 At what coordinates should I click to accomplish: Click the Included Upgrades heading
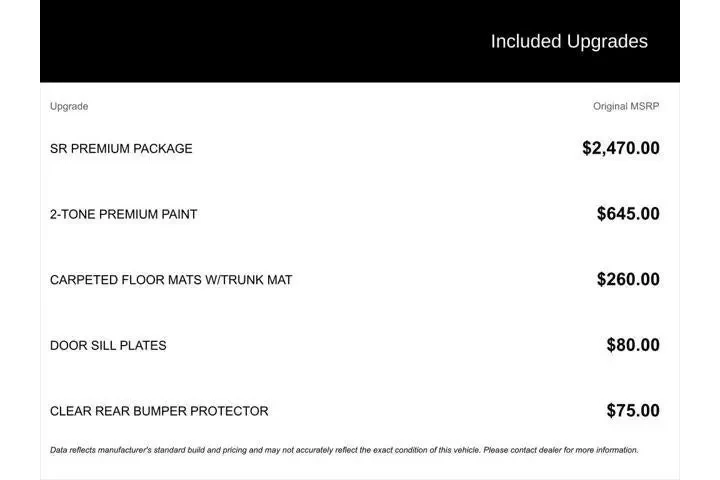tap(569, 41)
